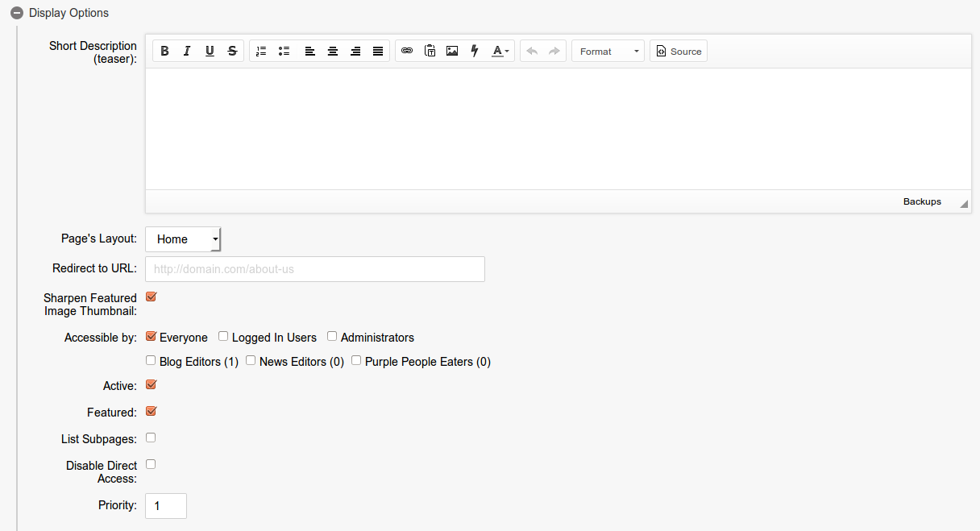Collapse the Display Options section

pyautogui.click(x=17, y=13)
